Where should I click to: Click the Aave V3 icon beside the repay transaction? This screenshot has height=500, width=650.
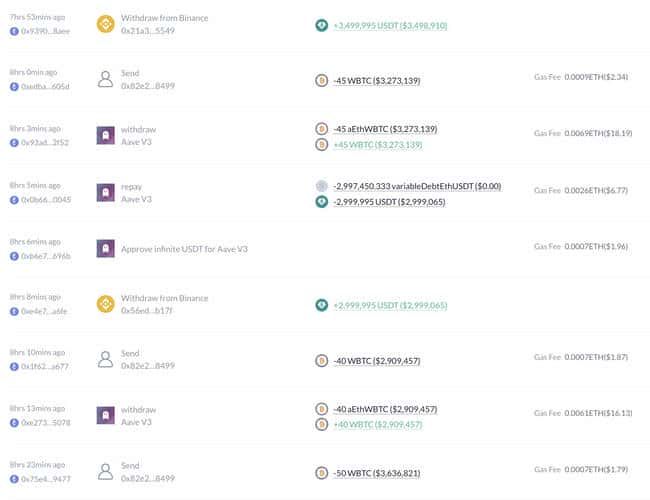pos(105,193)
